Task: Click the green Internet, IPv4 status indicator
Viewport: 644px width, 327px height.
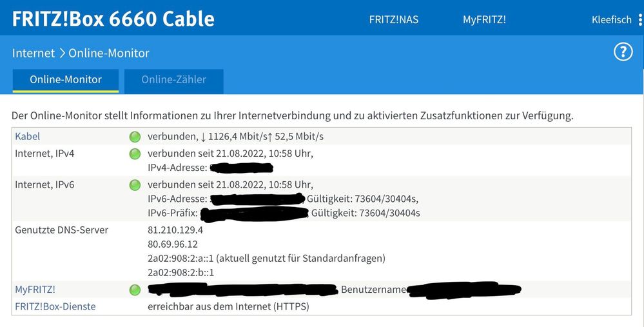Action: (x=135, y=154)
